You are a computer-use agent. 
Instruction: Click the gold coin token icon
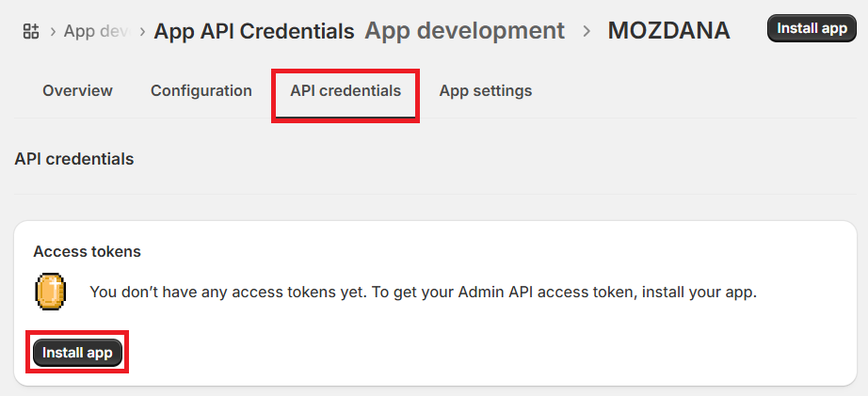(50, 292)
